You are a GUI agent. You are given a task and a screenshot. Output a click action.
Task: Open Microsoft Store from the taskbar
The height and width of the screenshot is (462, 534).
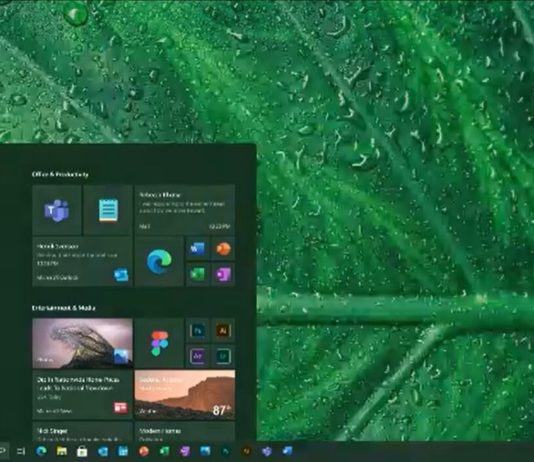pyautogui.click(x=82, y=451)
